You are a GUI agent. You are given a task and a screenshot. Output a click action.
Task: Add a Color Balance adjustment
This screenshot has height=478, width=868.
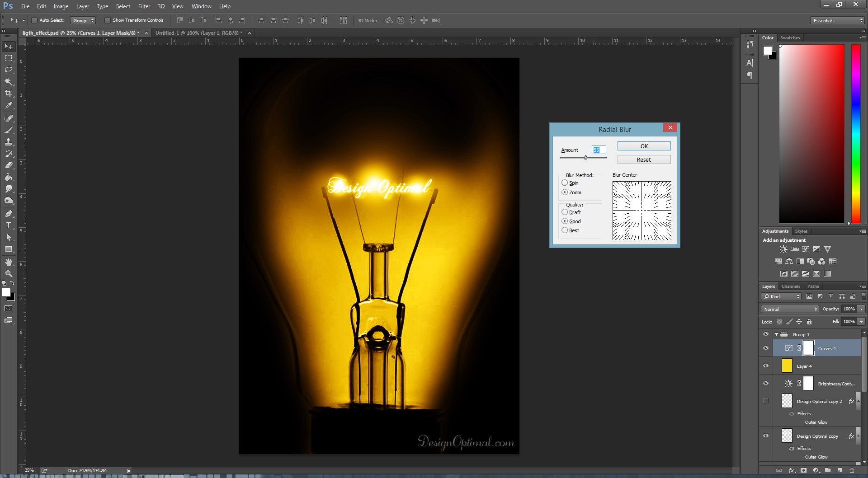click(x=789, y=262)
